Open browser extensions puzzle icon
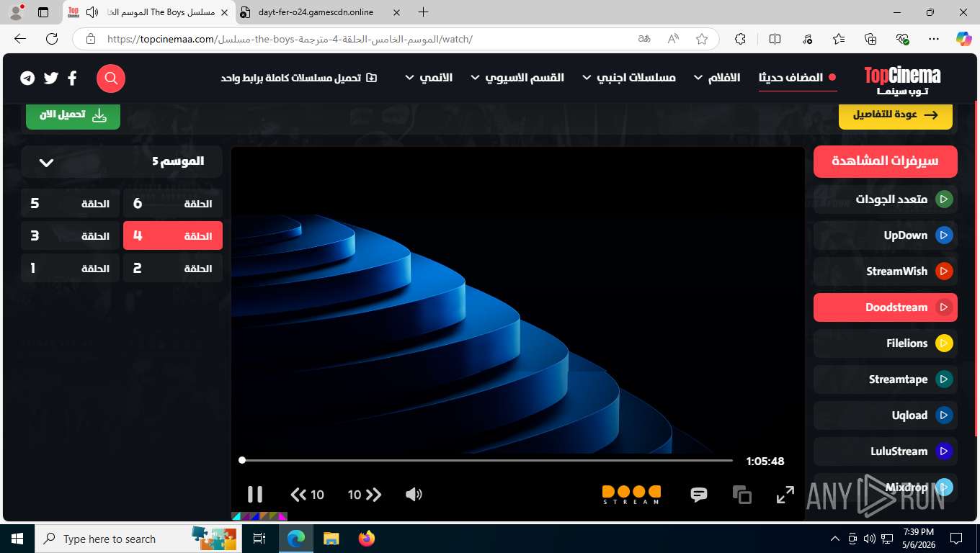Screen dimensions: 980x553 click(740, 39)
